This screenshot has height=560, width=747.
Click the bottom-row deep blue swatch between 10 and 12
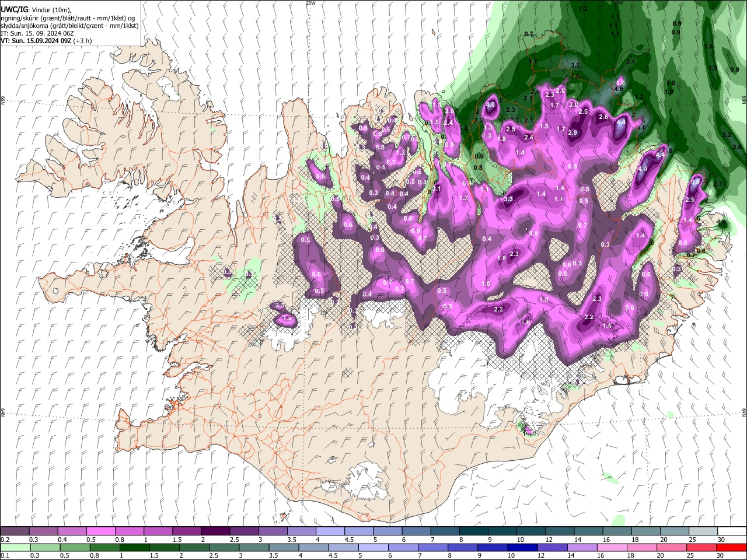point(522,547)
